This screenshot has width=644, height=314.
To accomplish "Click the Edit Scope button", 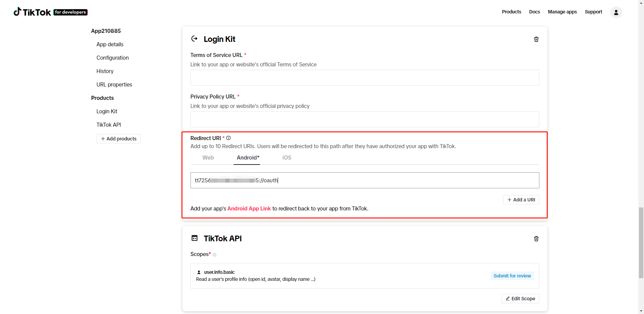I will pyautogui.click(x=520, y=299).
